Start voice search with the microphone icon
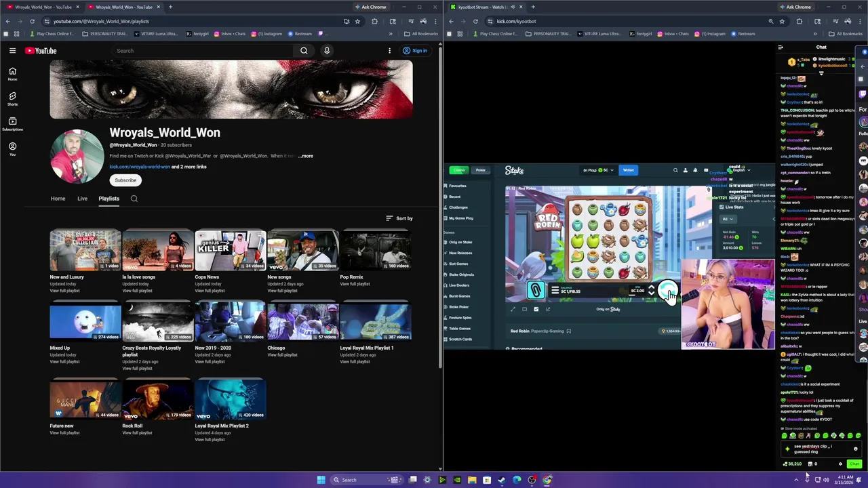The width and height of the screenshot is (868, 488). tap(327, 51)
